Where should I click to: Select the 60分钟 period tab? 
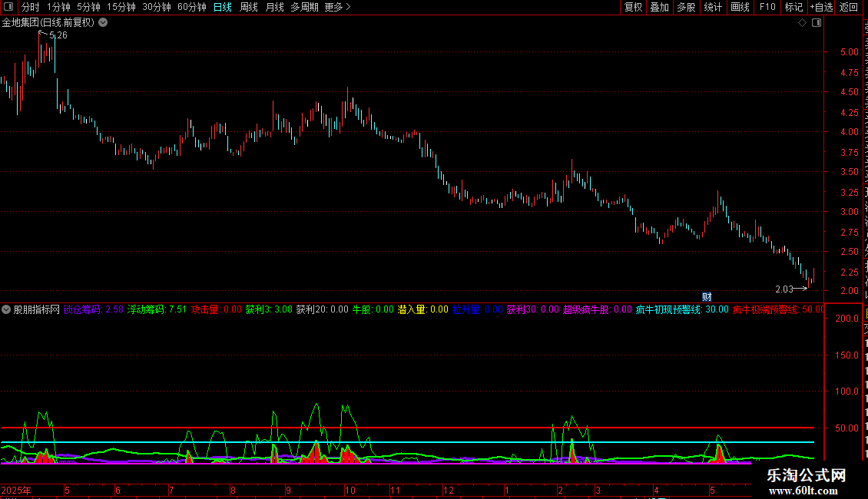pyautogui.click(x=192, y=7)
